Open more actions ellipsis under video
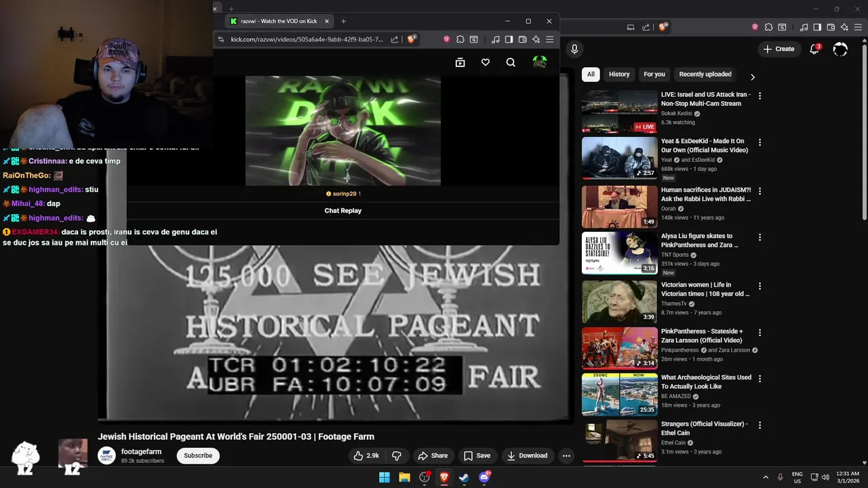 pyautogui.click(x=566, y=455)
